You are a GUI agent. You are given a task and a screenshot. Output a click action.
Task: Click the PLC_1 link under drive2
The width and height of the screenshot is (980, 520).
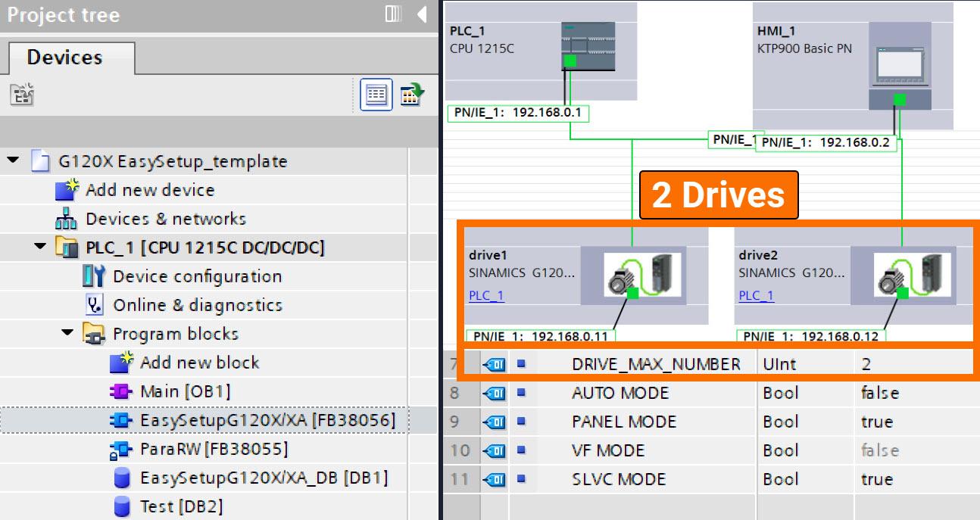click(x=757, y=295)
